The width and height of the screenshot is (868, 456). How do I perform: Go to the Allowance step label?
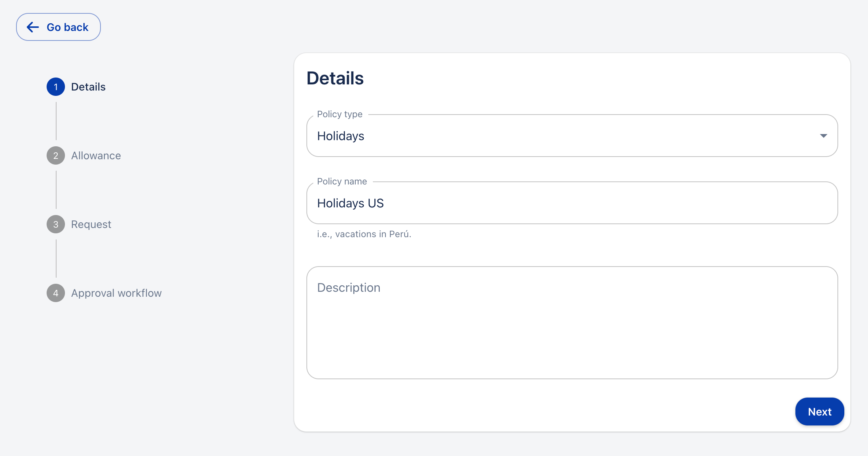click(x=96, y=155)
